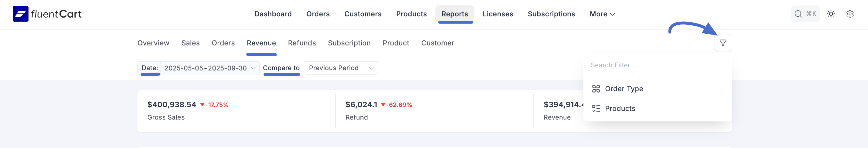Open the settings gear icon
The width and height of the screenshot is (868, 148).
tap(850, 14)
